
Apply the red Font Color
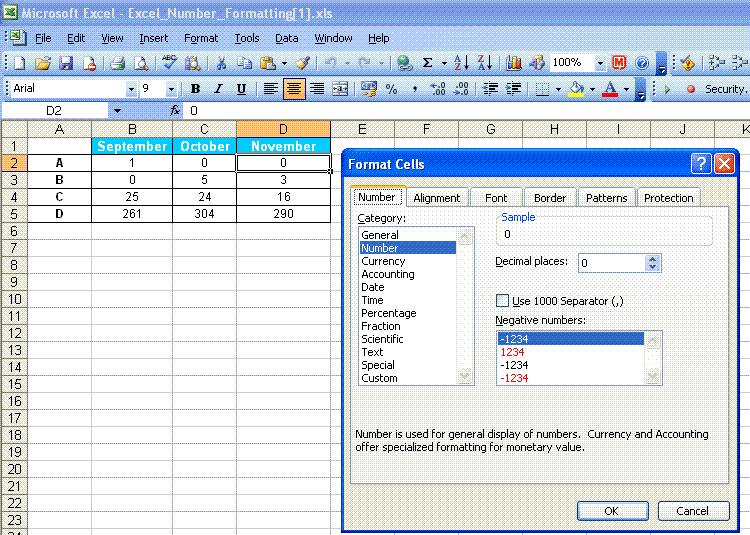[x=610, y=89]
